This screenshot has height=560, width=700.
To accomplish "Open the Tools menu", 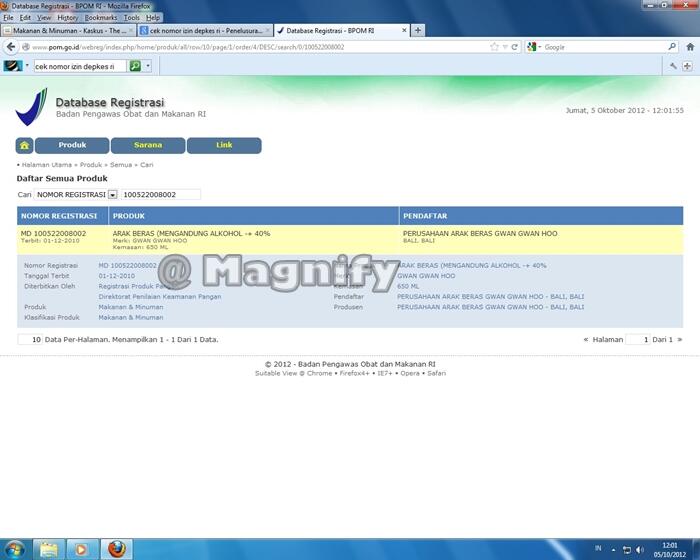I will pos(131,18).
